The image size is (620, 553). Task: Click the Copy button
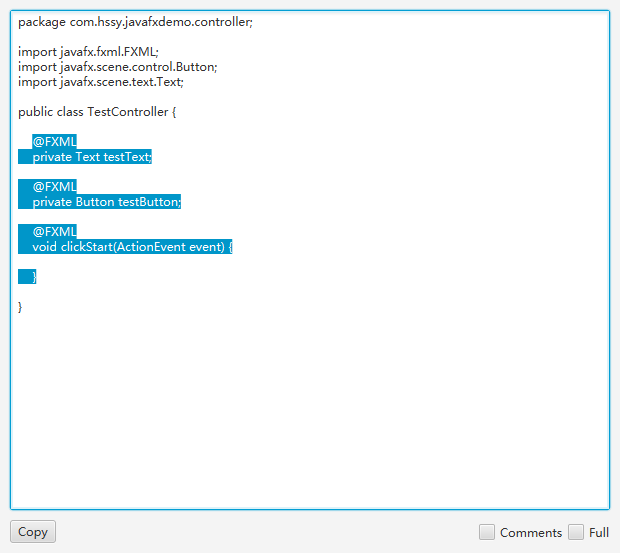pos(33,532)
